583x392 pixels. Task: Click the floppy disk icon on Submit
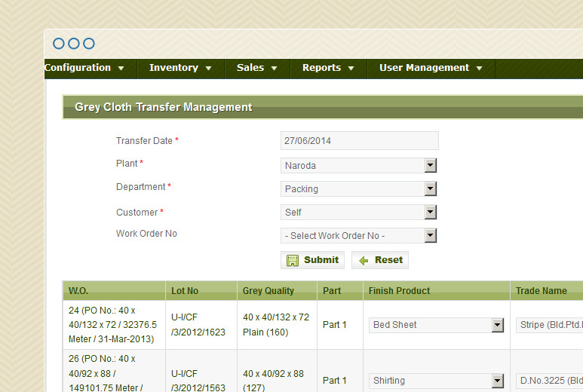292,260
